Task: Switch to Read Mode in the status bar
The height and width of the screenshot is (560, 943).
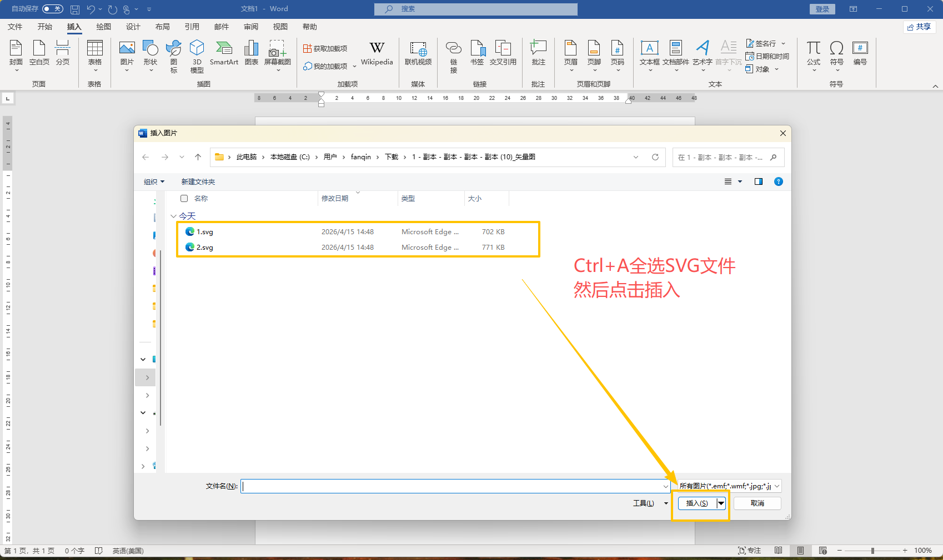Action: pyautogui.click(x=779, y=551)
